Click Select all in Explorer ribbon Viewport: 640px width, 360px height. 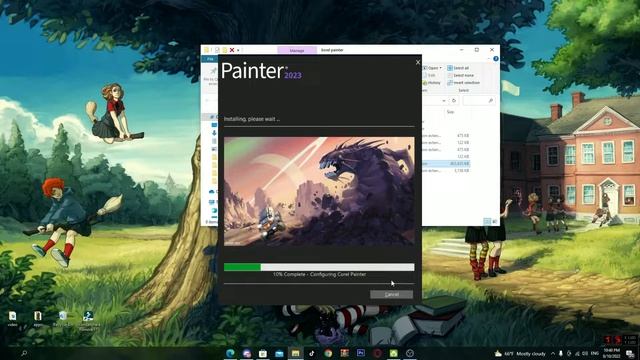click(x=458, y=68)
